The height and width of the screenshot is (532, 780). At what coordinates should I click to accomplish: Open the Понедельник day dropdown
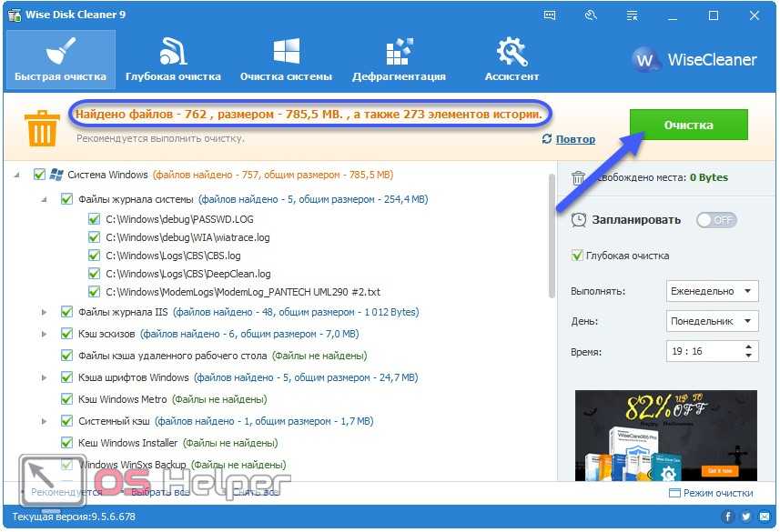tap(713, 322)
